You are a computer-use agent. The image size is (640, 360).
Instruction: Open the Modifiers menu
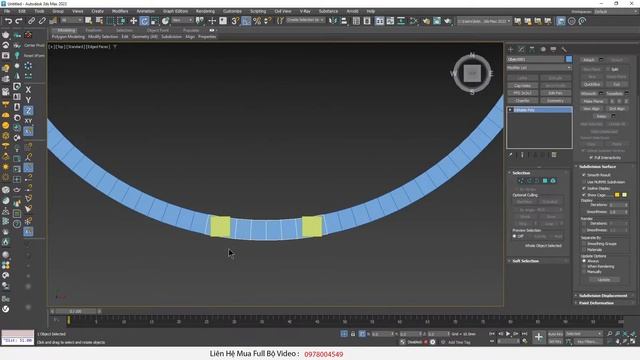[x=120, y=11]
